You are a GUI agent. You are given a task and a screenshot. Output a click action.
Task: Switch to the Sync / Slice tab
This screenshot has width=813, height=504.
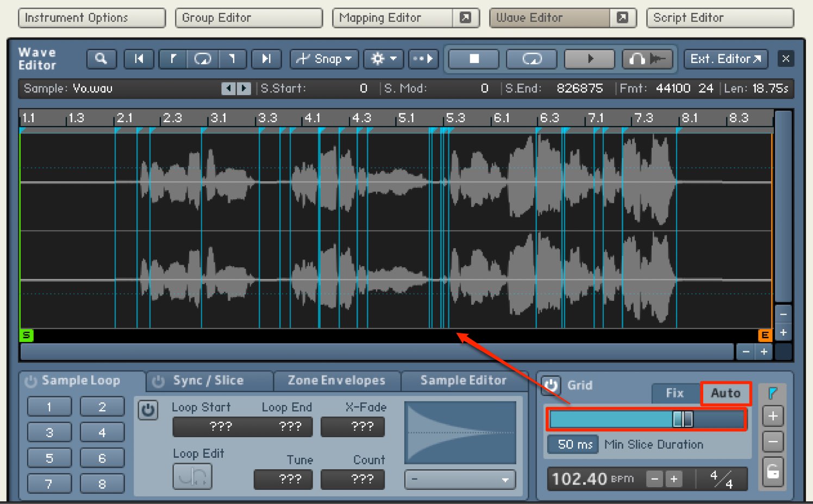(208, 381)
